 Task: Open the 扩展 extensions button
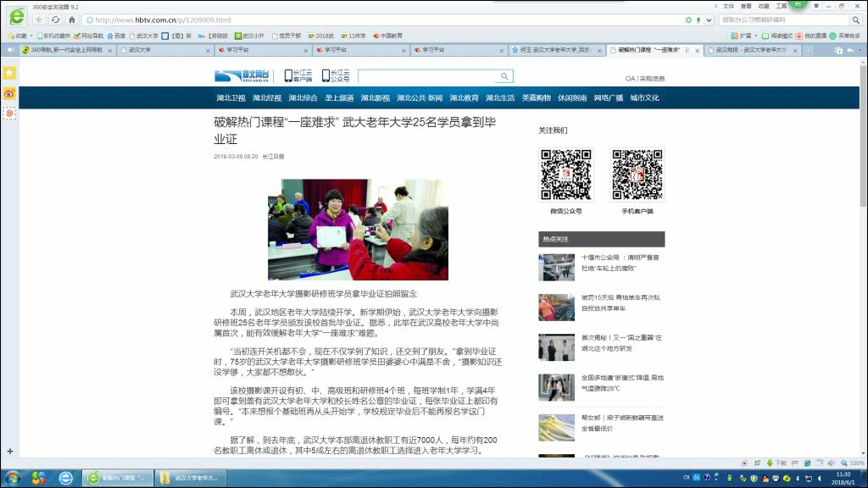point(741,36)
